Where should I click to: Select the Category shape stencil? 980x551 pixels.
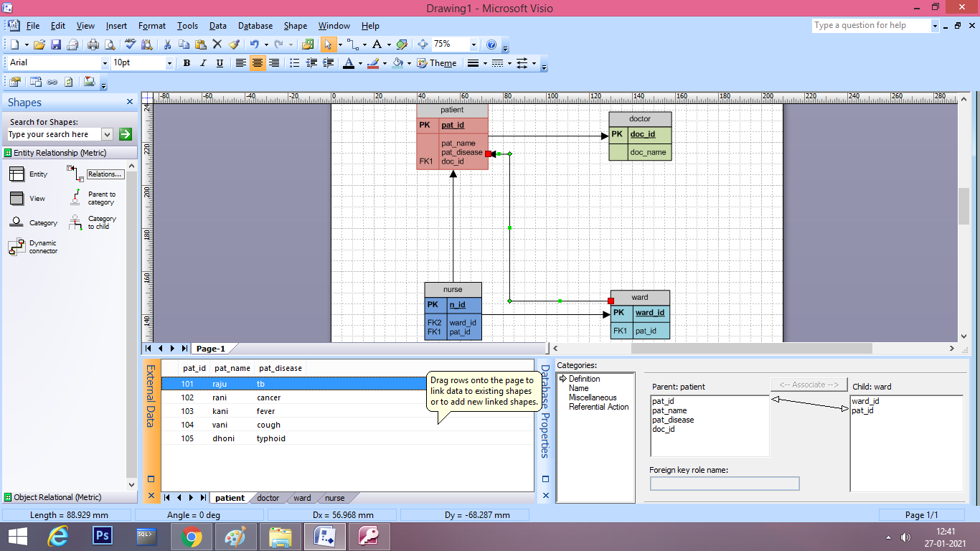point(17,222)
